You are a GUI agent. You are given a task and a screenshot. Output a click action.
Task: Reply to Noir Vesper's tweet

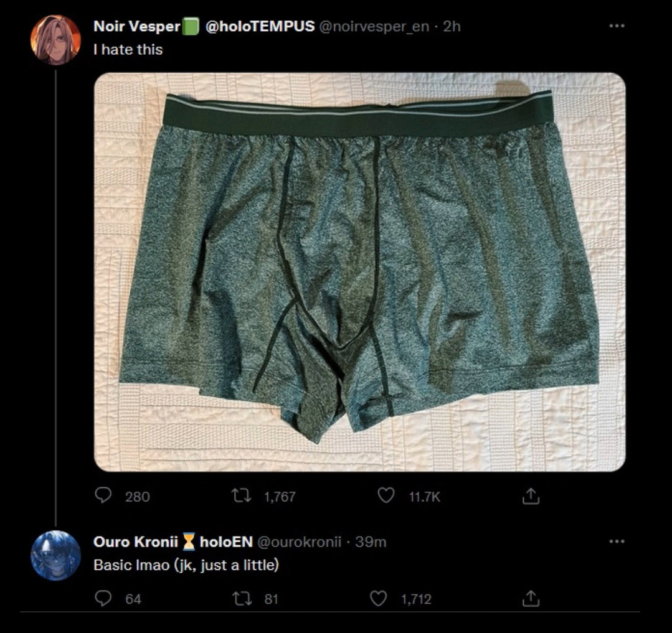click(103, 495)
